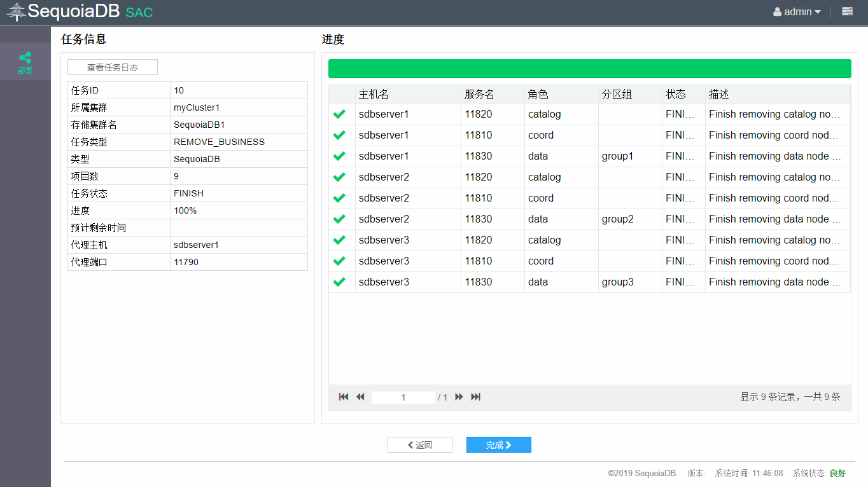Click checkmark for sdbserver3 coord row

click(x=339, y=261)
